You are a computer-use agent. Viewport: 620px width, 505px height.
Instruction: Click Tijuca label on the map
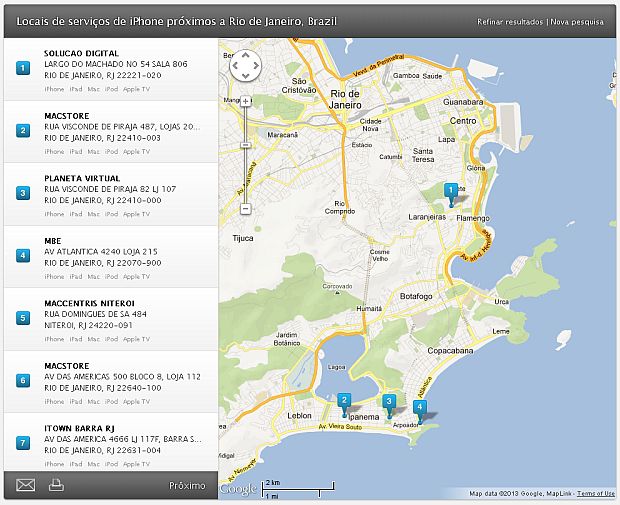point(243,238)
